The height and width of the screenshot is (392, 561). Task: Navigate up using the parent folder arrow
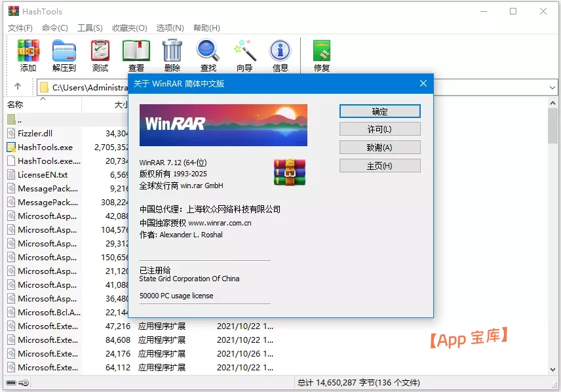click(18, 87)
